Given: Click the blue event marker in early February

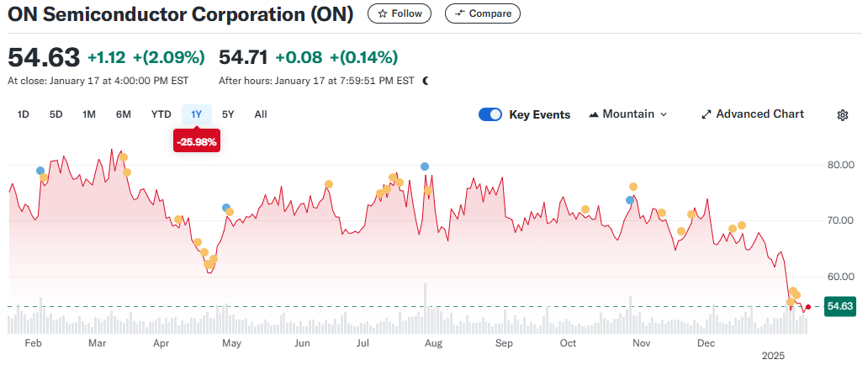Looking at the screenshot, I should (x=40, y=171).
